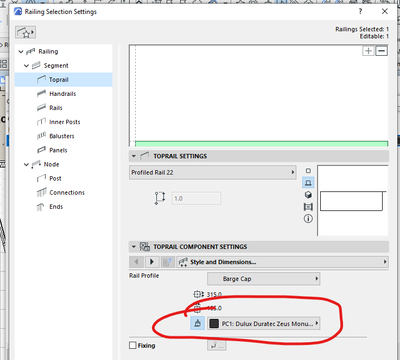Screen dimensions: 400x360
Task: Select the dimension preview icon
Action: click(308, 207)
